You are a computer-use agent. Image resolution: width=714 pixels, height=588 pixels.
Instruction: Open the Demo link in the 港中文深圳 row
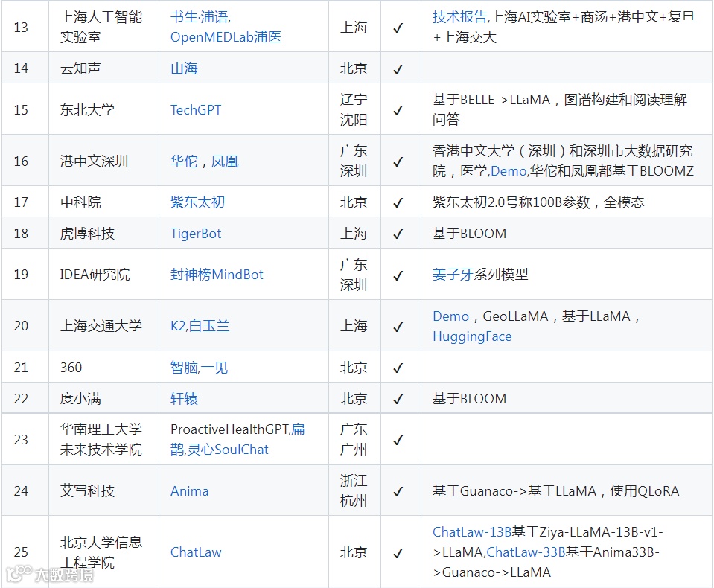click(509, 171)
